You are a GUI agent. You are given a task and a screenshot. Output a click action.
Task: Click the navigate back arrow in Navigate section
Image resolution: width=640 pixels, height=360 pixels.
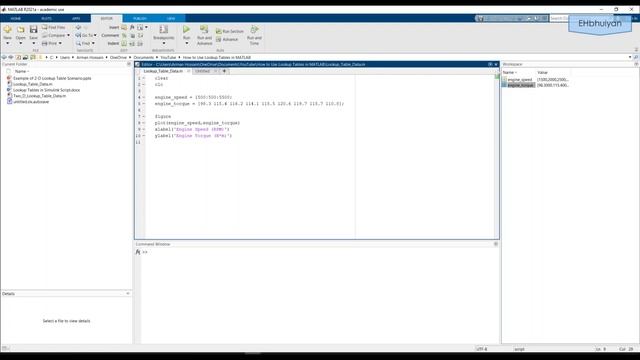point(78,27)
